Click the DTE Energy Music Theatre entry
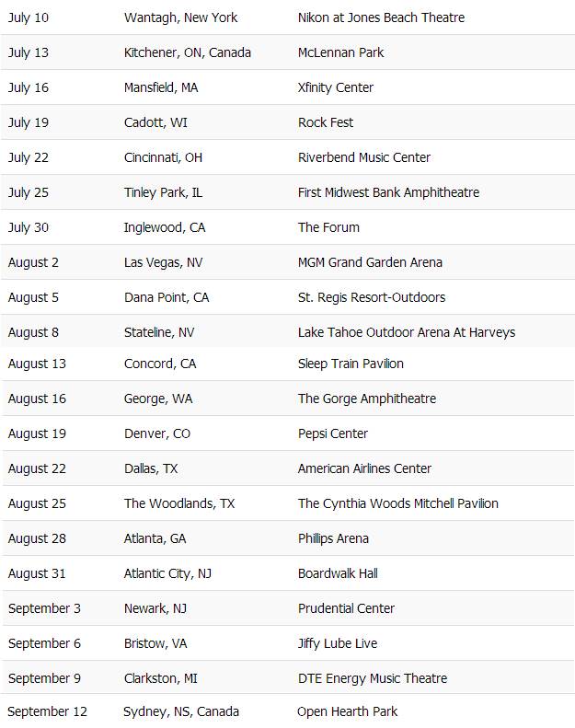575x728 pixels. point(372,678)
